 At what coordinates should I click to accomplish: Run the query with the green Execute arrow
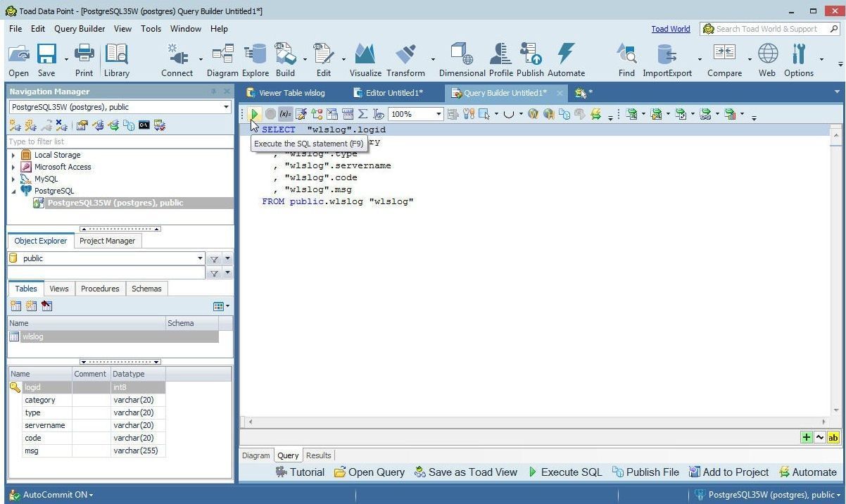click(255, 114)
